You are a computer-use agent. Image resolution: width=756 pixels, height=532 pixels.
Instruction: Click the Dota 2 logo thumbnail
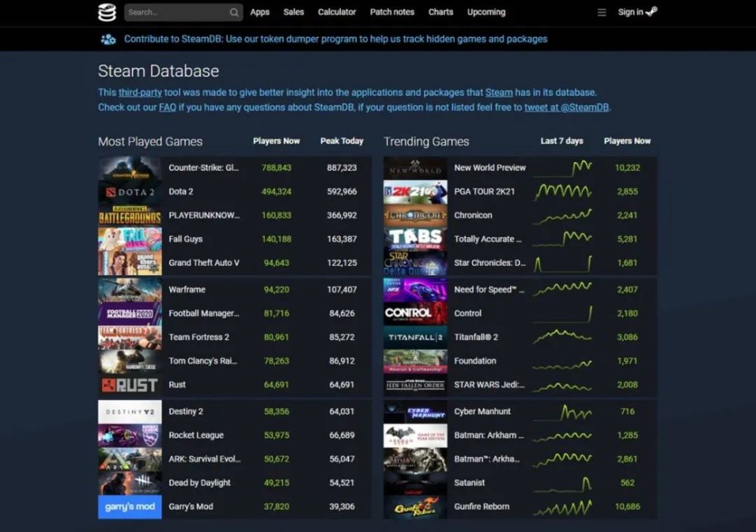[x=130, y=192]
